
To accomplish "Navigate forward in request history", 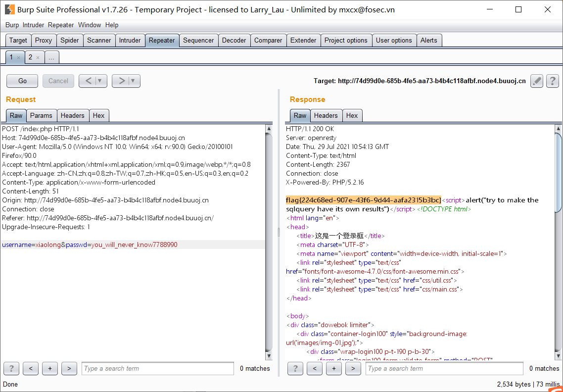I will (x=121, y=81).
